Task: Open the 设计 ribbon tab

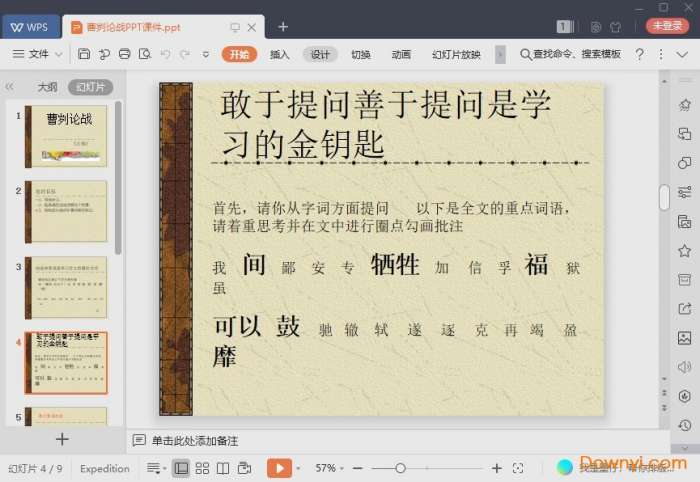Action: pos(320,54)
